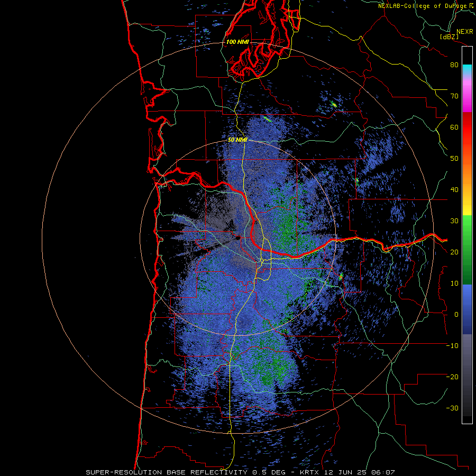476x476 pixels.
Task: Click the red band of the reflectivity color bar
Action: (467, 127)
